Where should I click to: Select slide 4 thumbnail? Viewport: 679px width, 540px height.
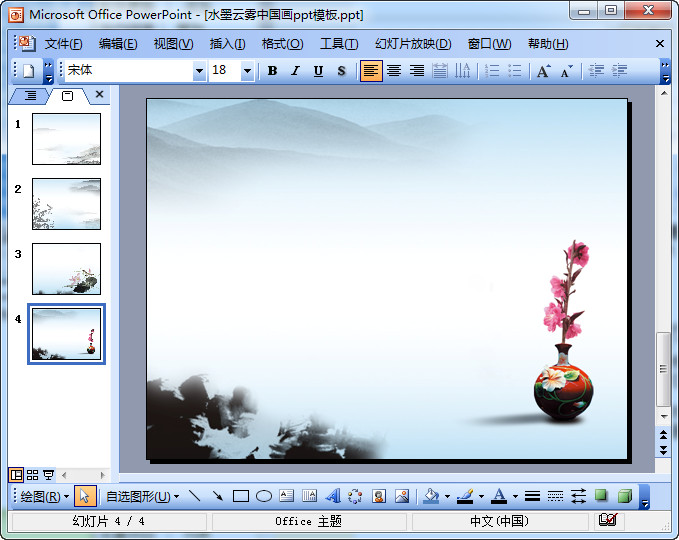click(x=66, y=334)
